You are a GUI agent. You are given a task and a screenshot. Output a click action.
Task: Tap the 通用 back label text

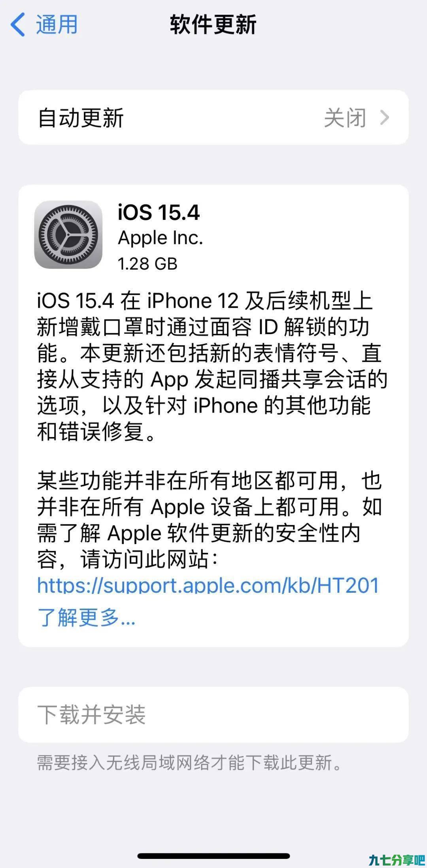pos(57,24)
